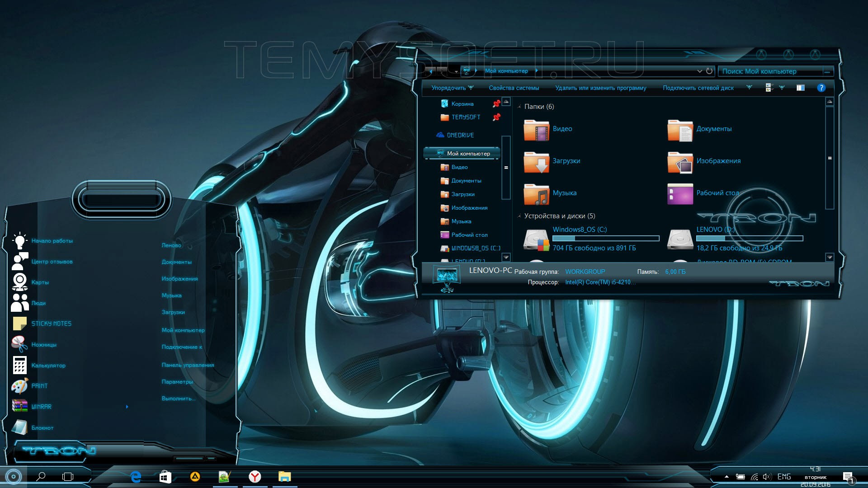Expand address bar history dropdown arrow
The image size is (868, 488).
point(699,71)
